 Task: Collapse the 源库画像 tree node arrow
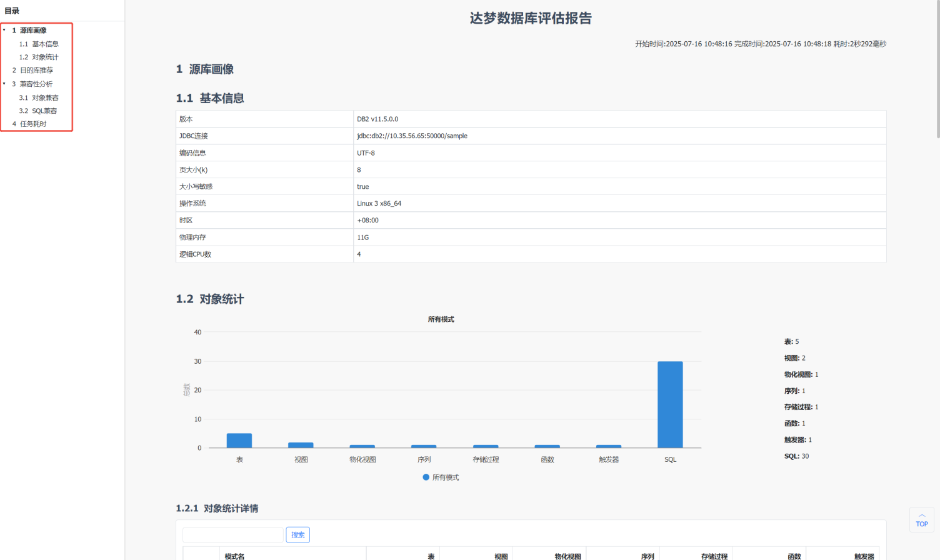(4, 30)
